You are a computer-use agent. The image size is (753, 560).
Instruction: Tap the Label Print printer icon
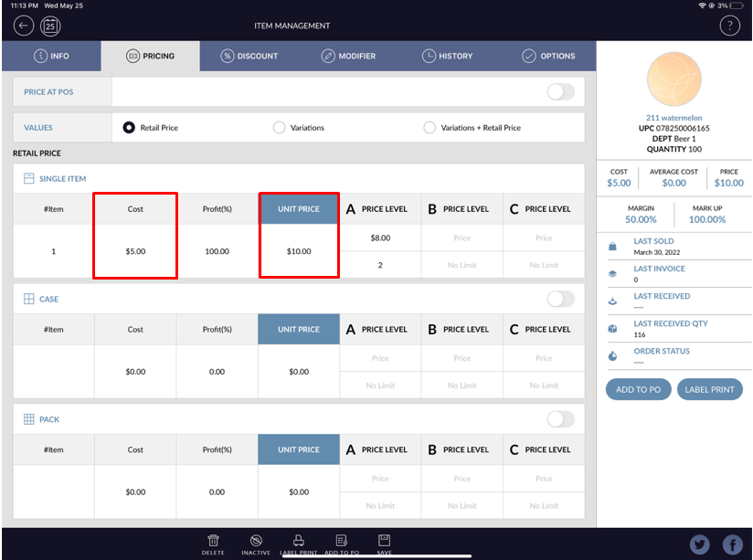coord(298,542)
